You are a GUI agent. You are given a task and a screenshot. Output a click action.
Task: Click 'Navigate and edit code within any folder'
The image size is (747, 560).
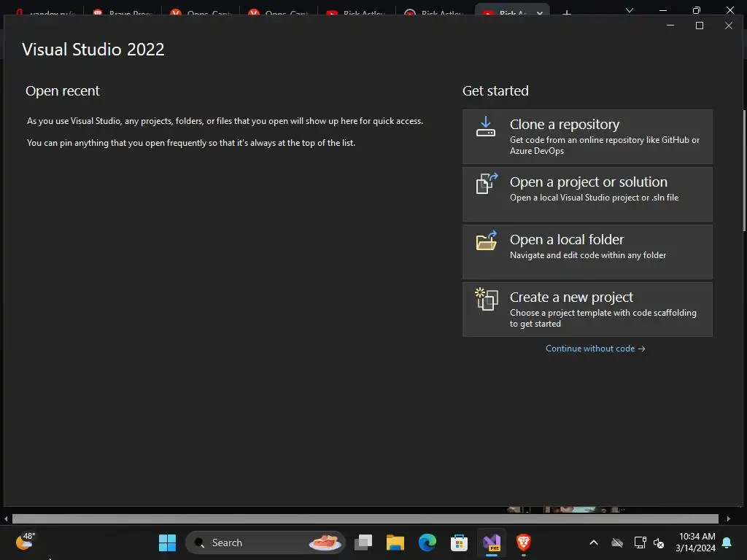[588, 255]
